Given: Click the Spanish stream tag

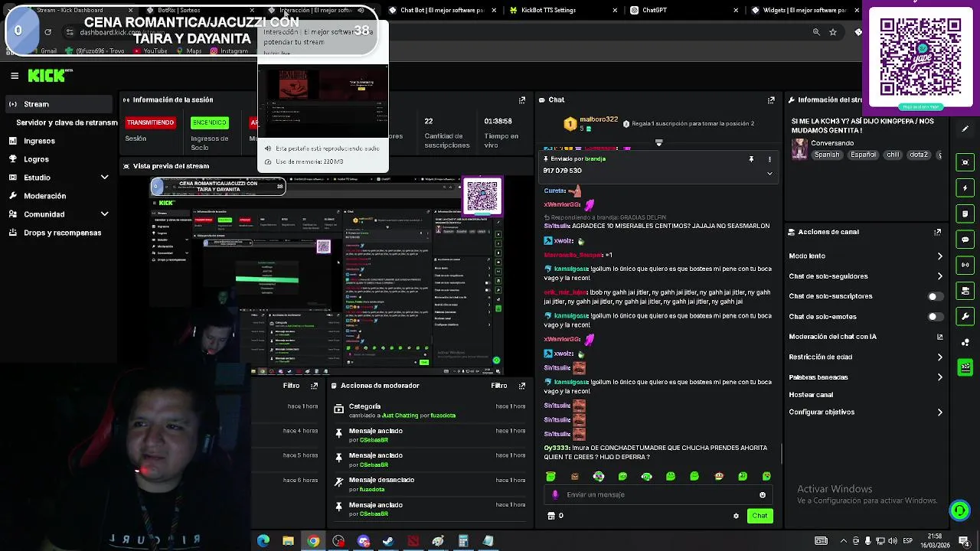Looking at the screenshot, I should [x=826, y=155].
